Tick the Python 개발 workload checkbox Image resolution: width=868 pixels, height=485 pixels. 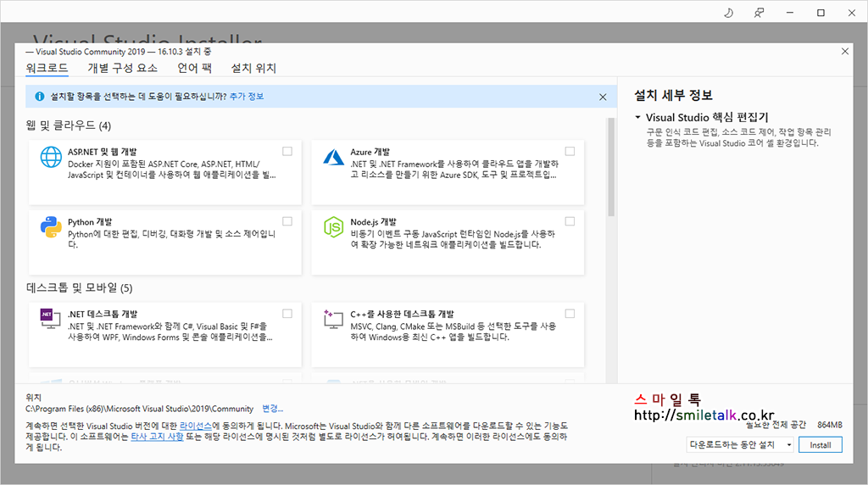point(287,221)
